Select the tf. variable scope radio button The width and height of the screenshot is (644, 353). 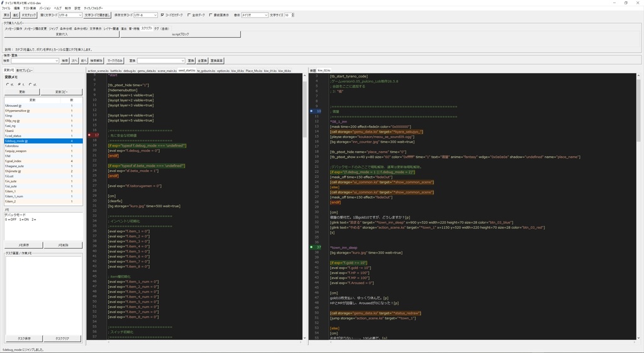coord(8,85)
